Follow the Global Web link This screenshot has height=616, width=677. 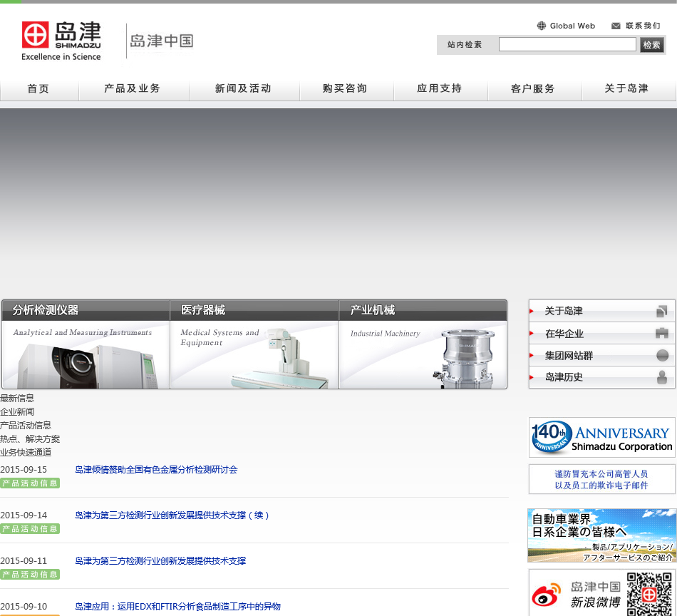(572, 26)
